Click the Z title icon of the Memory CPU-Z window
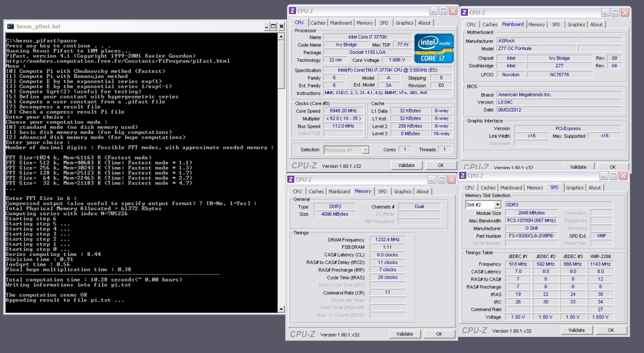The image size is (644, 353). 291,179
